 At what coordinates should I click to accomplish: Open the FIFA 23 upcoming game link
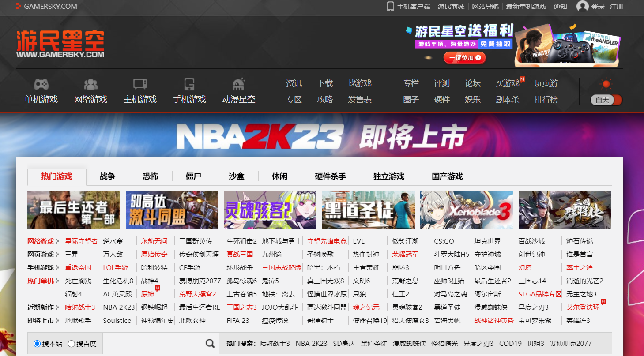tap(238, 321)
